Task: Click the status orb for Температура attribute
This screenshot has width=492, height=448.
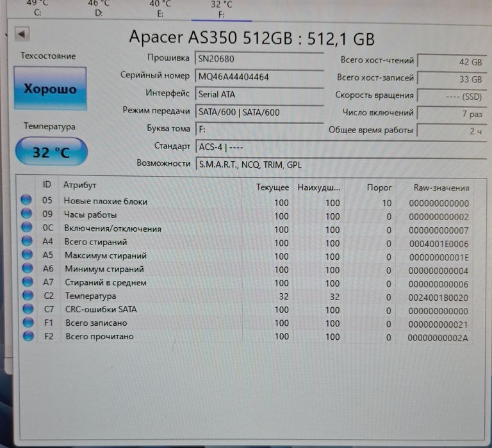Action: click(x=28, y=294)
